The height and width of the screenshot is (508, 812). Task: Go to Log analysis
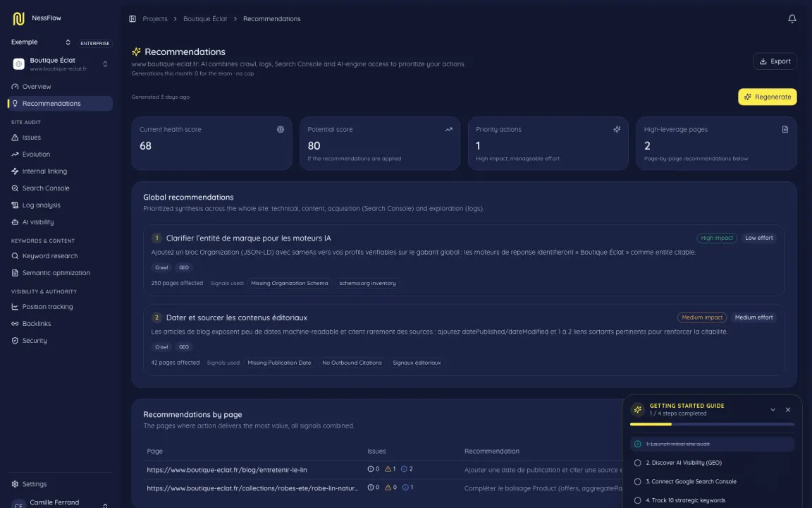[x=61, y=205]
